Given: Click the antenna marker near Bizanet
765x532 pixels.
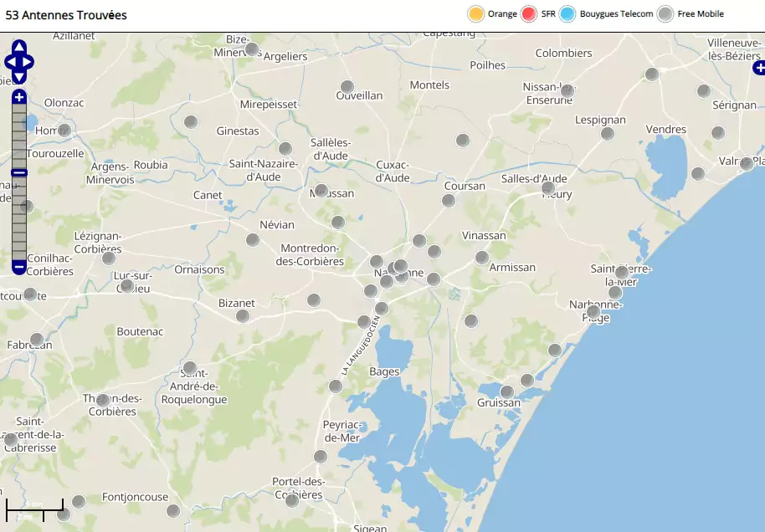Looking at the screenshot, I should (243, 315).
